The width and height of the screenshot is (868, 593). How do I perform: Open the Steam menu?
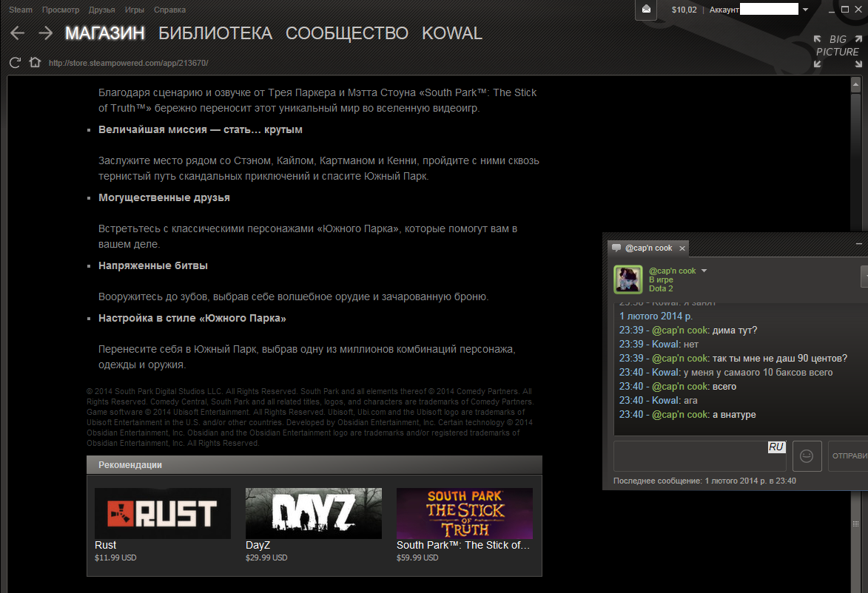(21, 10)
